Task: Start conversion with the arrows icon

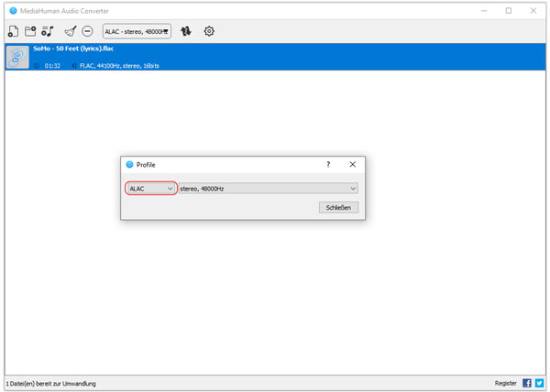Action: pos(187,31)
